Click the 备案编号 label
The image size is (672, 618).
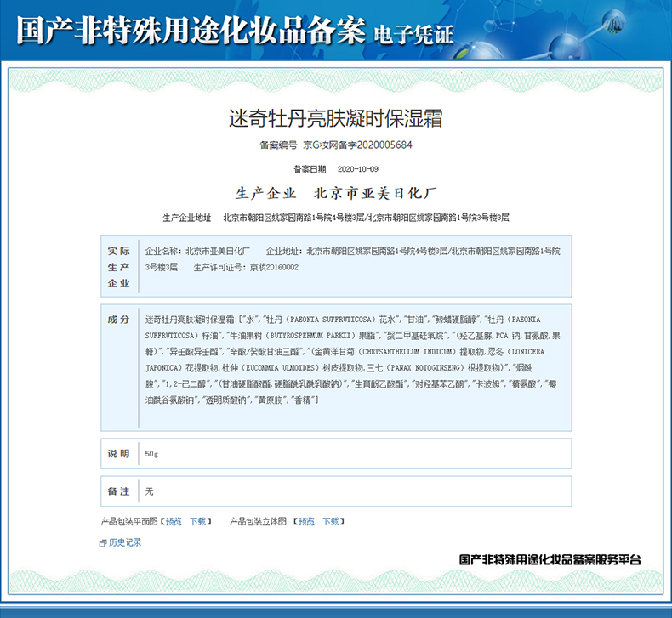point(278,145)
